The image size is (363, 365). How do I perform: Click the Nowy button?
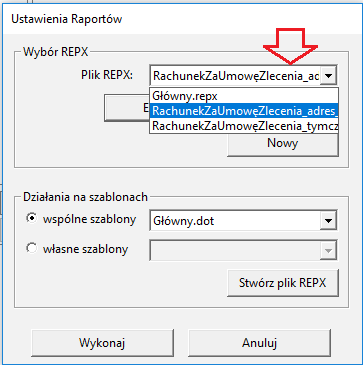point(283,143)
